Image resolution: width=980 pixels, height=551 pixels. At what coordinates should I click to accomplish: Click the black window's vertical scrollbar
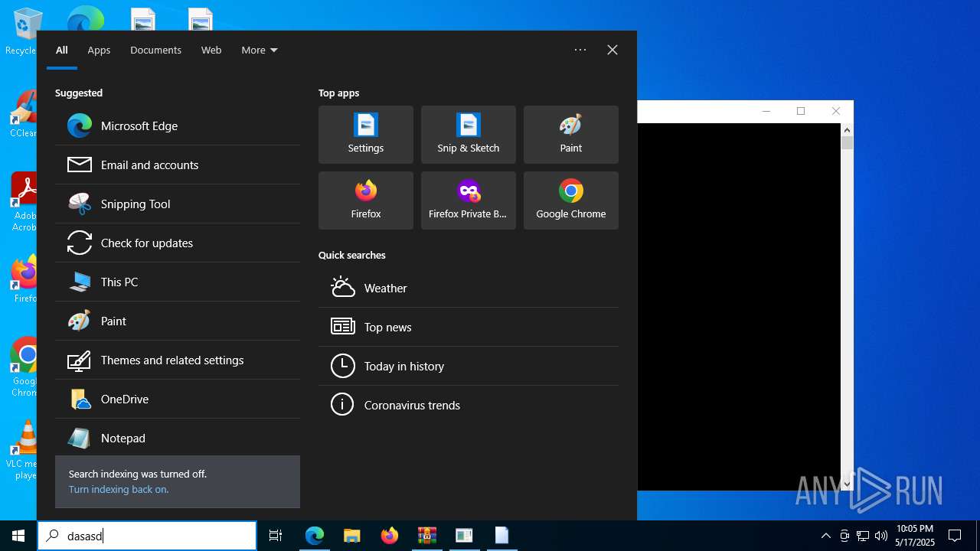[x=847, y=307]
